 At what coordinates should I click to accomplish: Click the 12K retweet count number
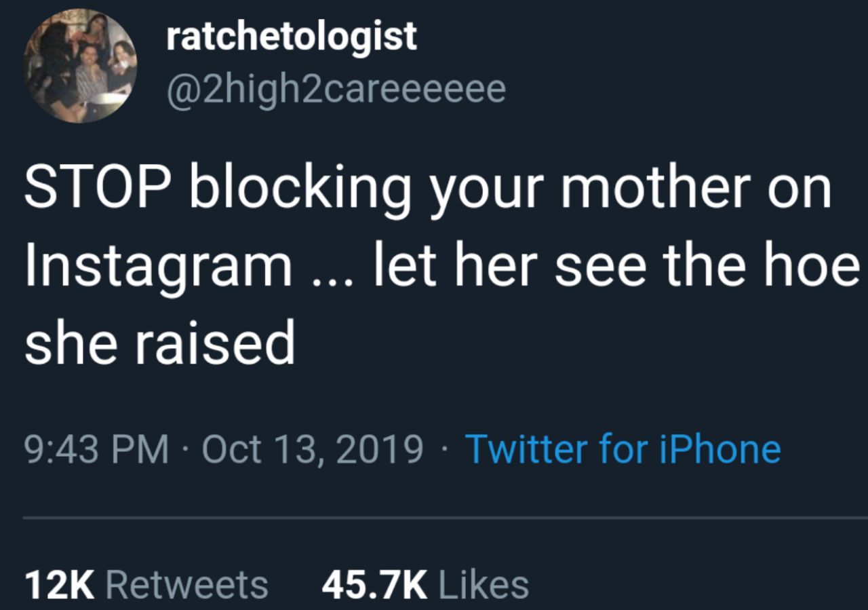click(x=59, y=585)
